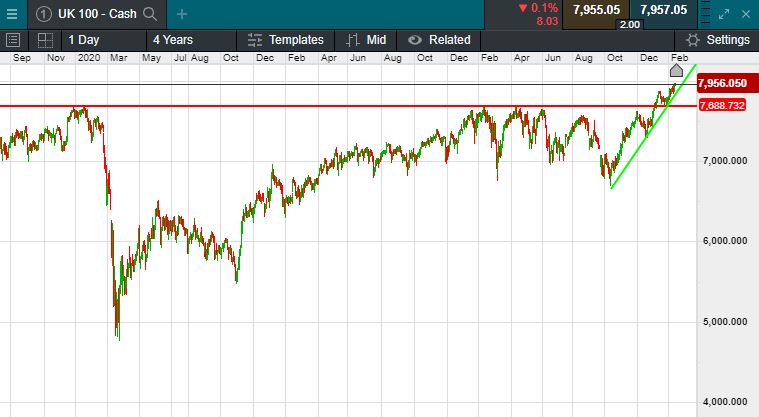This screenshot has height=417, width=759.
Task: Click the 4,000.000 price axis label
Action: coord(725,402)
